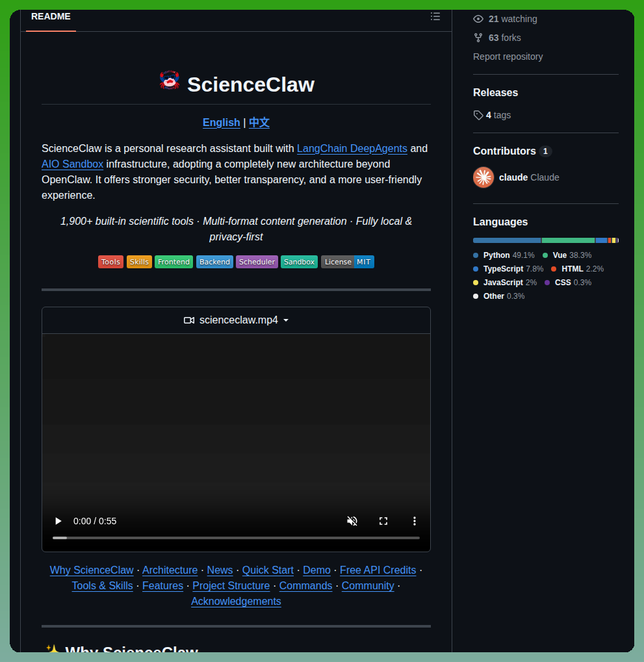Click the Other 0.3% language entry

tap(498, 296)
